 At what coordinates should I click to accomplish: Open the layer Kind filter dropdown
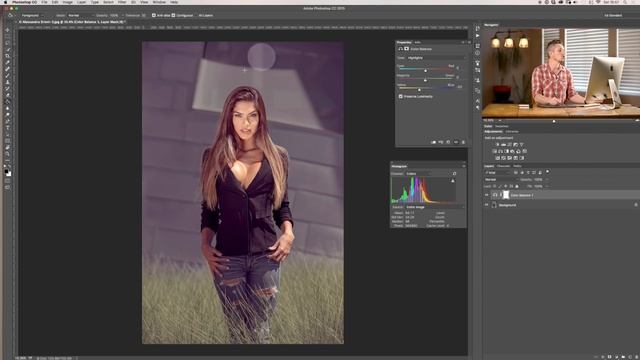(497, 172)
